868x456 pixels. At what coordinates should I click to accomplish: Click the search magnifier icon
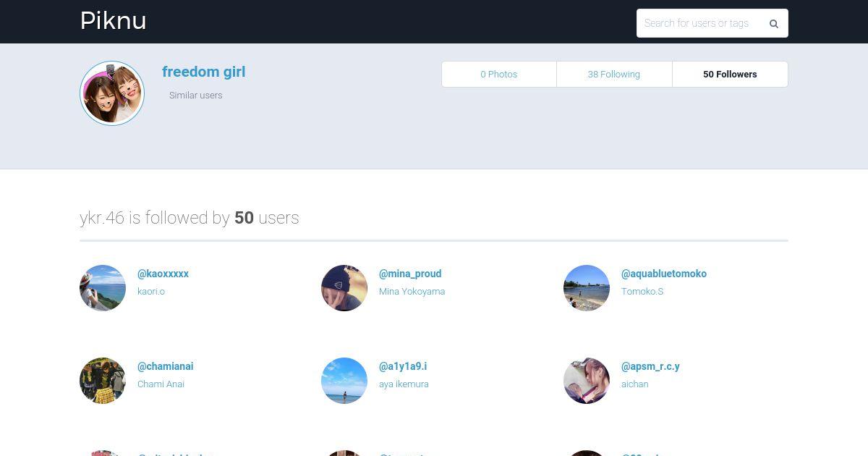[x=773, y=23]
